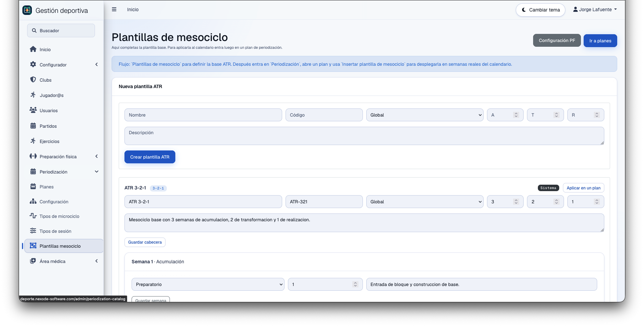Open Usuarios in the sidebar
This screenshot has height=327, width=644.
pos(64,110)
